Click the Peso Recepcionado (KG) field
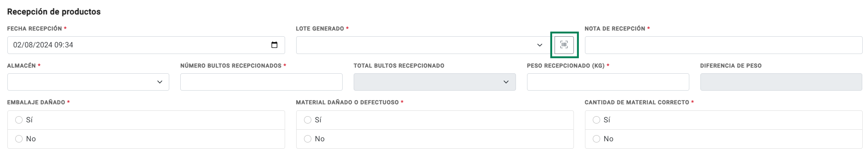The height and width of the screenshot is (152, 868). pos(608,82)
